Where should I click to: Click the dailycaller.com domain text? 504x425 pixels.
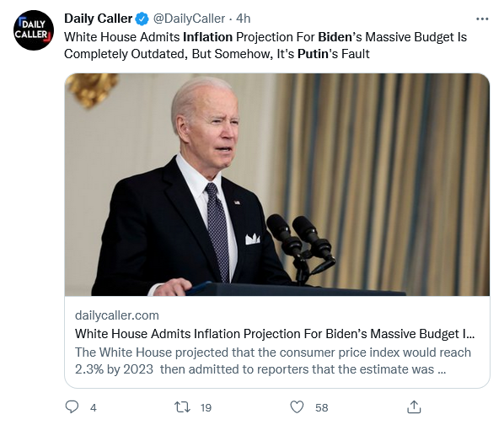117,315
